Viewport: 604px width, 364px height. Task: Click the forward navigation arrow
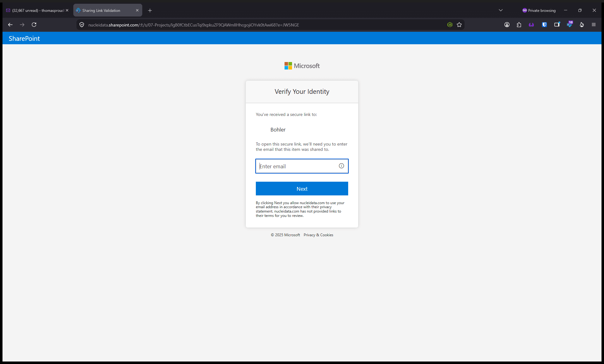[x=22, y=25]
